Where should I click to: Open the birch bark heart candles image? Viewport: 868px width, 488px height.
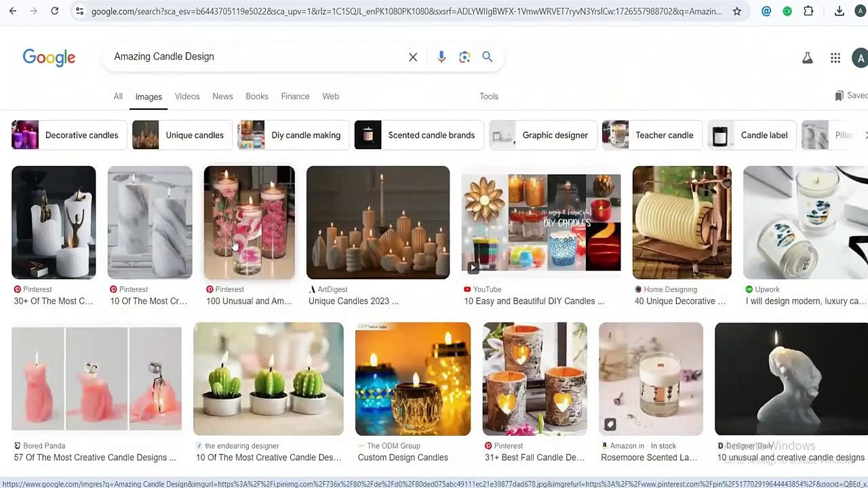535,379
